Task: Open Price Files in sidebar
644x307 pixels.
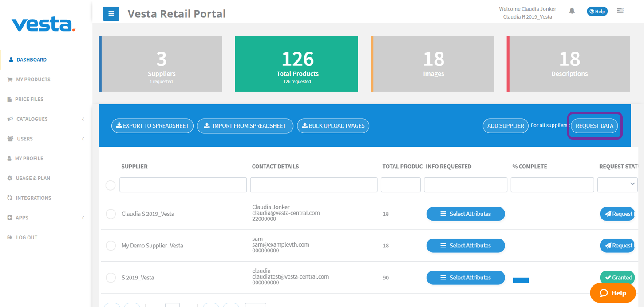Action: point(29,99)
